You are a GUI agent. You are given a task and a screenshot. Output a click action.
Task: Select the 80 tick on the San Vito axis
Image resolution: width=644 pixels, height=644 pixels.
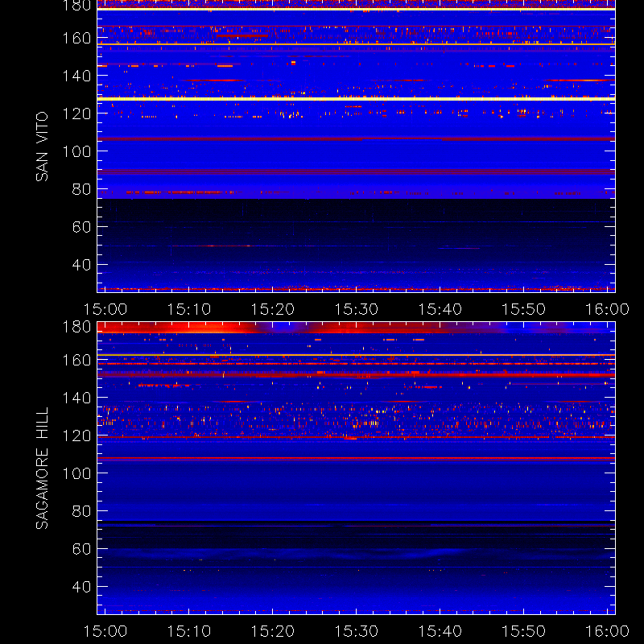(x=81, y=189)
